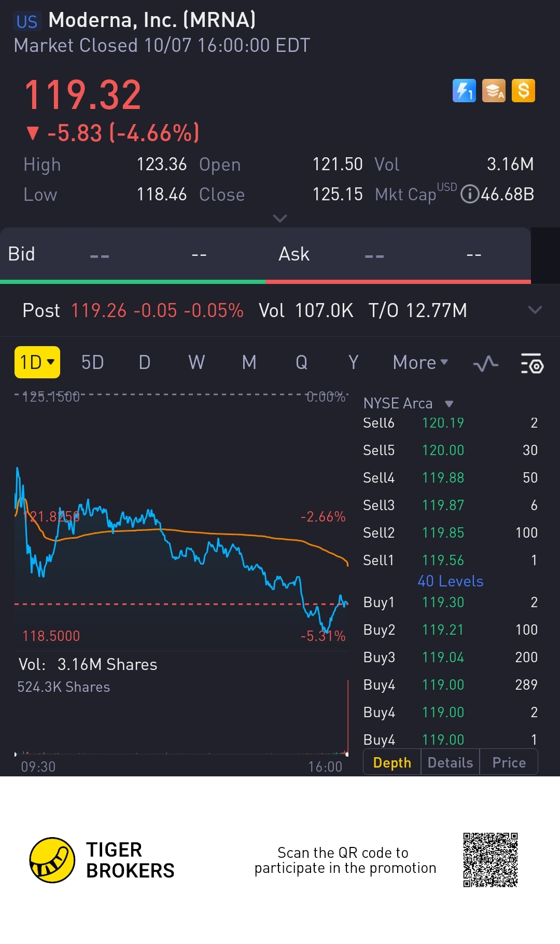Viewport: 560px width, 944px height.
Task: Expand the Post market row chevron
Action: pyautogui.click(x=535, y=310)
